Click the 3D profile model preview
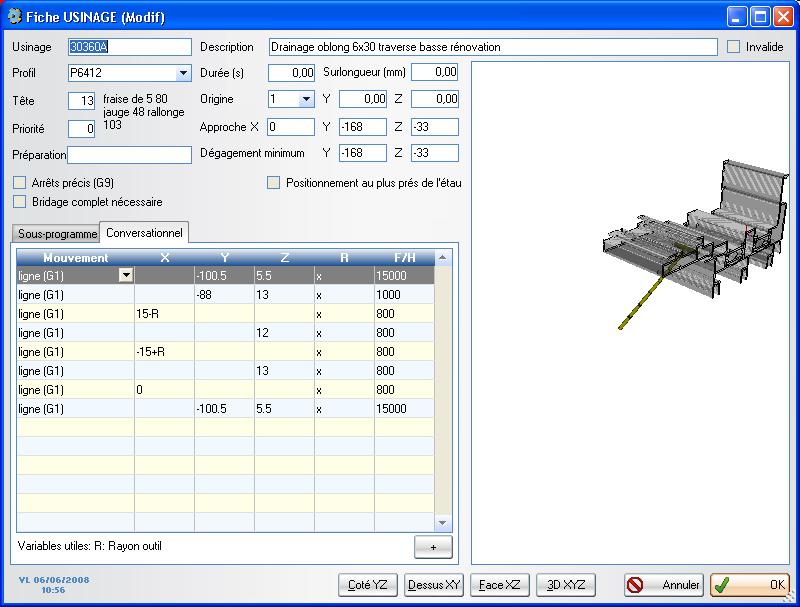This screenshot has height=607, width=800. coord(696,245)
